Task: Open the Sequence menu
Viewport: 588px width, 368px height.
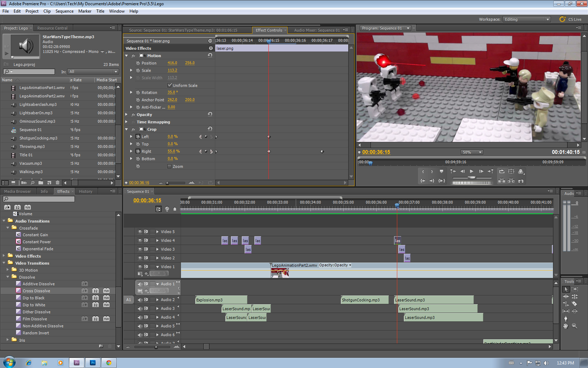Action: 64,11
